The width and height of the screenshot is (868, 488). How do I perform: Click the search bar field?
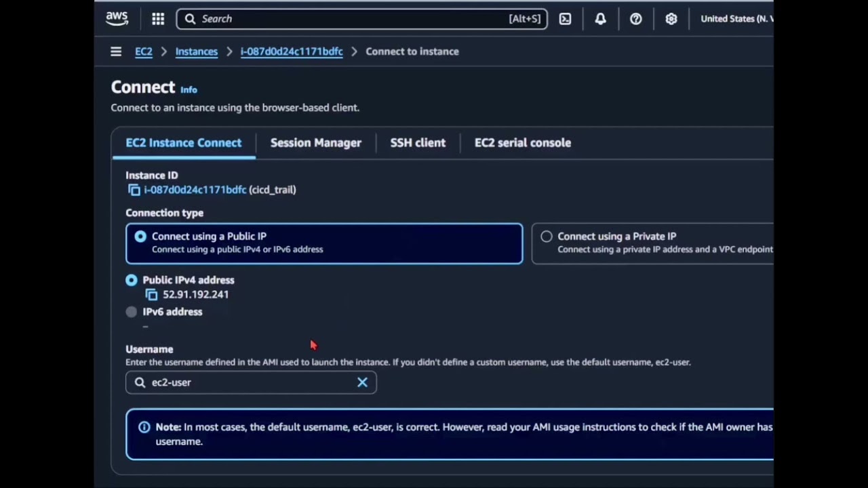tap(362, 19)
